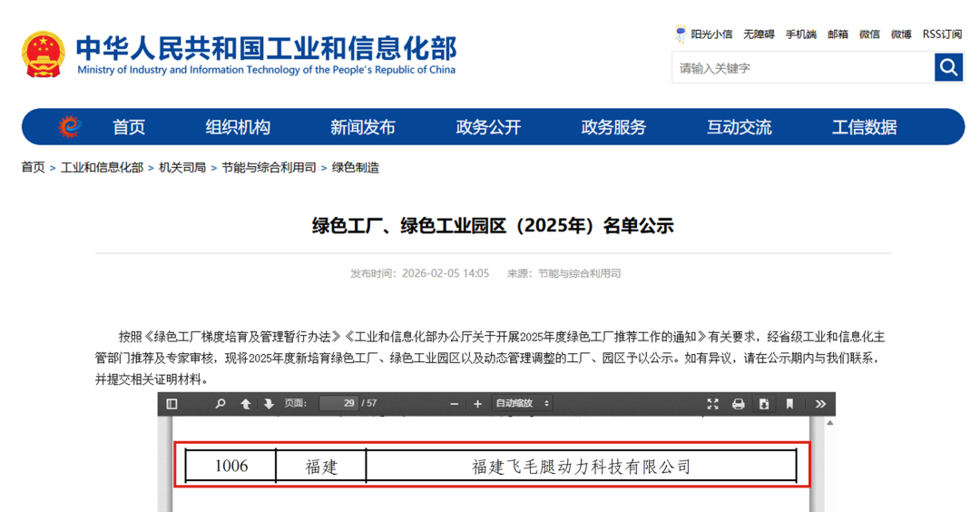The image size is (980, 512).
Task: Click the keyword search input box
Action: pyautogui.click(x=803, y=67)
